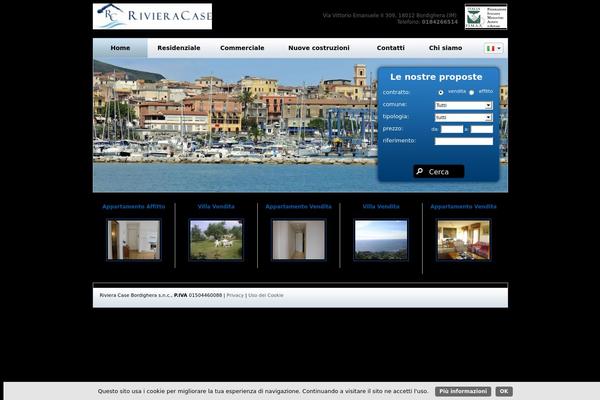Open the Appartamento Vendita link above hallway photo
This screenshot has height=400, width=600.
coord(298,206)
